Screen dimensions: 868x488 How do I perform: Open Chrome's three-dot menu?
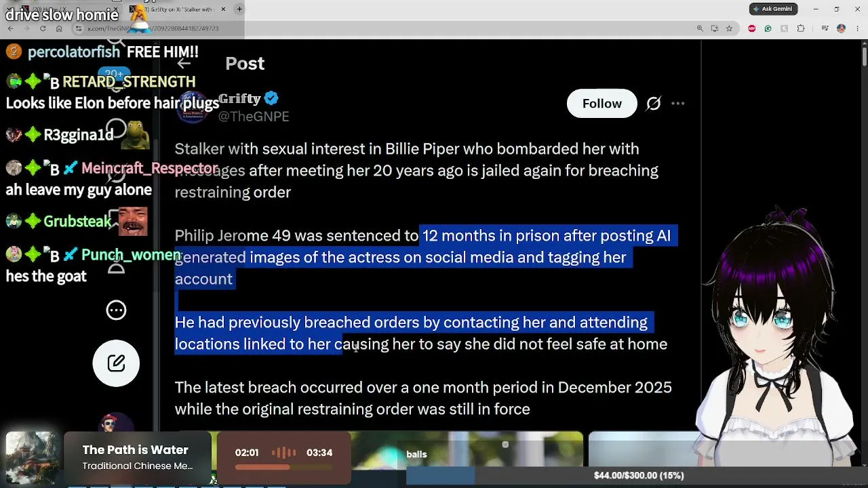click(x=858, y=28)
